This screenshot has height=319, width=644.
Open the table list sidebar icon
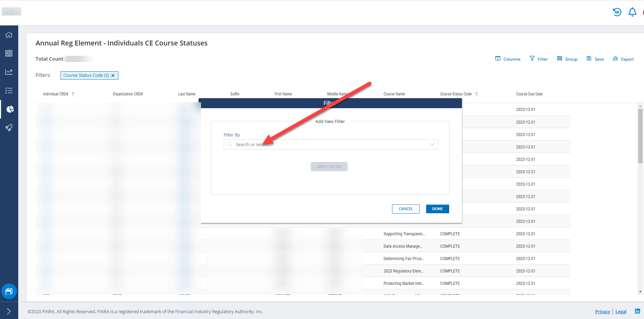click(x=9, y=53)
